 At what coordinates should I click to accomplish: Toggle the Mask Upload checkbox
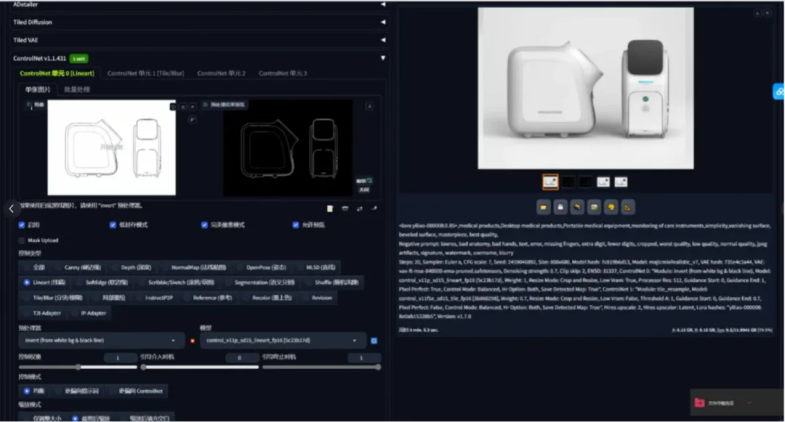(x=22, y=240)
